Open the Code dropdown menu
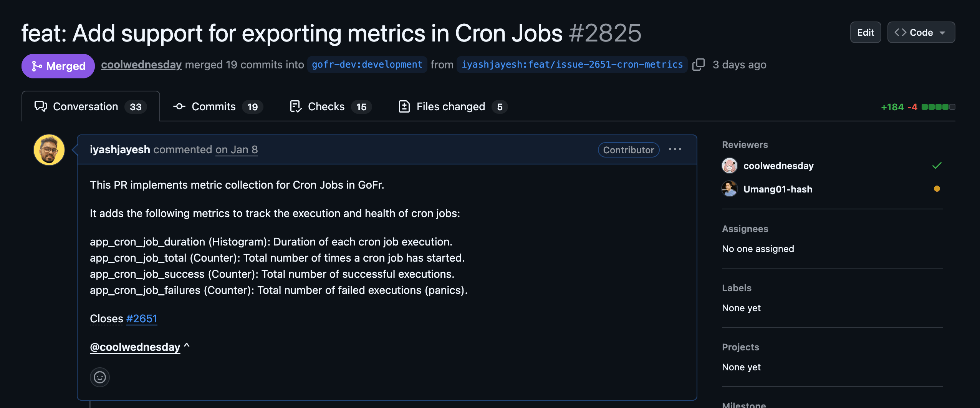 pos(921,33)
